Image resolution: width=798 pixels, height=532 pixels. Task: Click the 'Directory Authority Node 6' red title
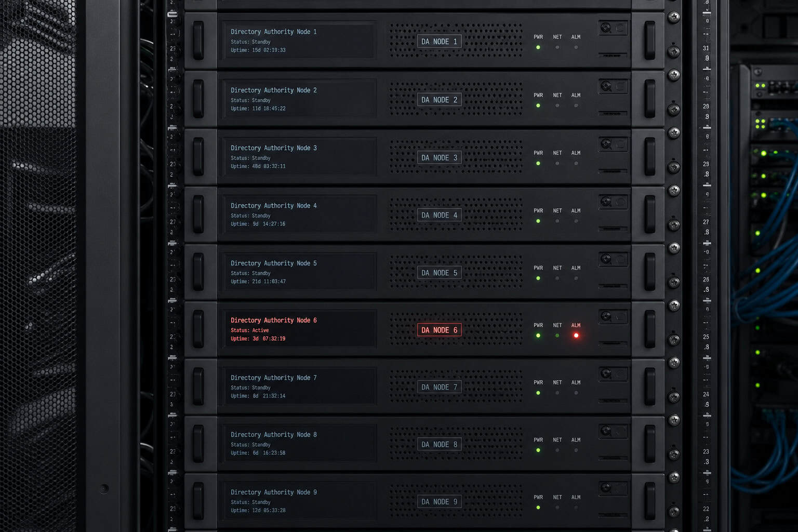(x=274, y=321)
